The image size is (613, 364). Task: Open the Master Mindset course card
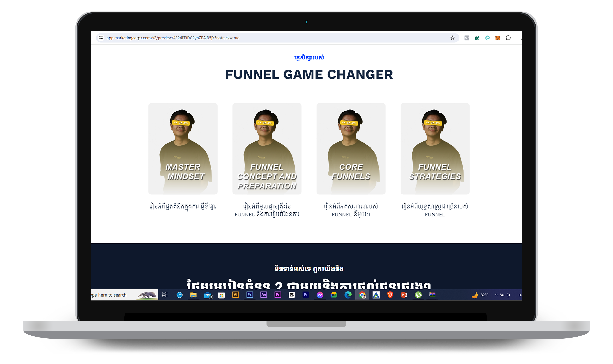point(183,149)
